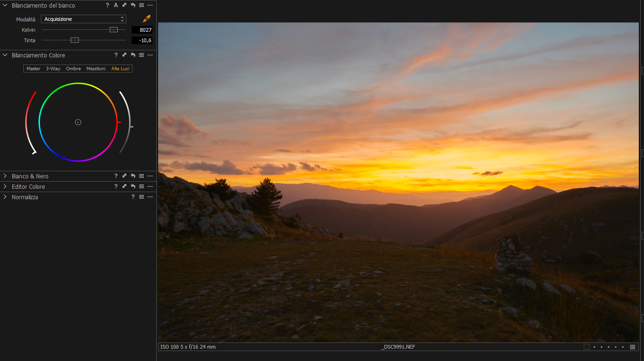Open help for Bilanciamento del bianco
The image size is (644, 361).
pyautogui.click(x=107, y=5)
